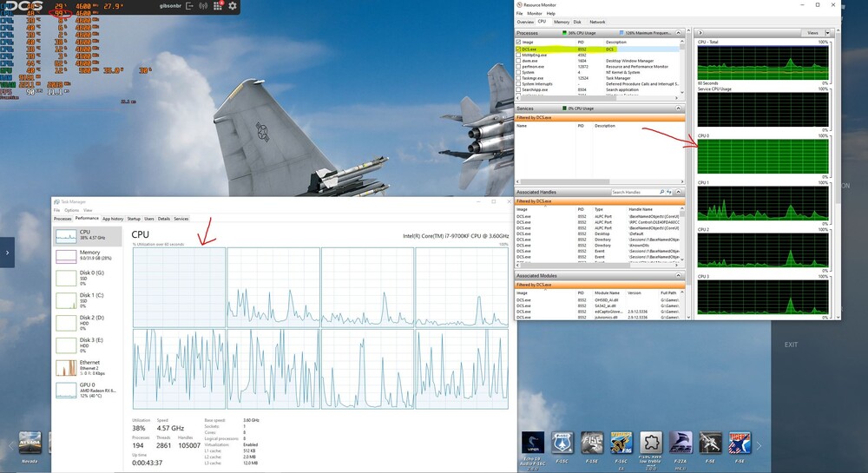Open Resource Monitor Monitor menu

click(x=534, y=13)
